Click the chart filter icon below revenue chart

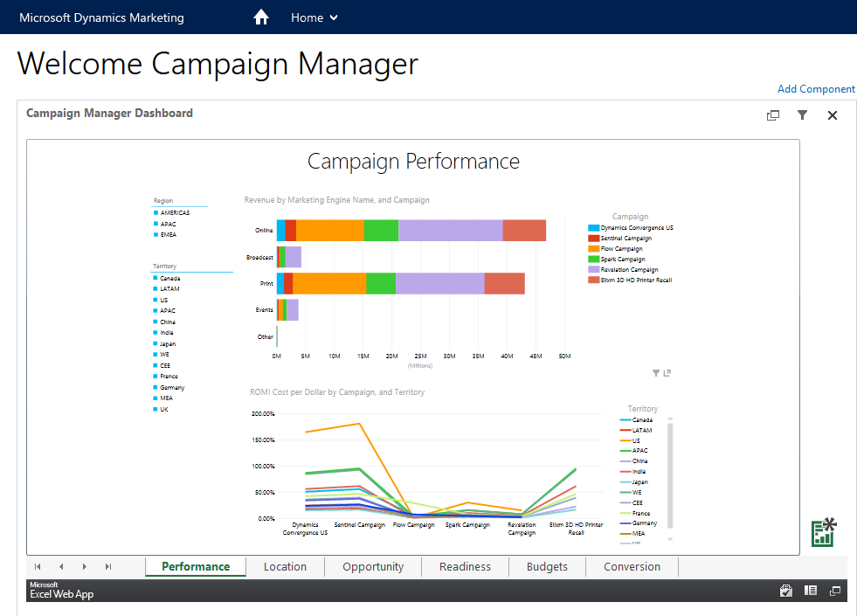tap(656, 373)
